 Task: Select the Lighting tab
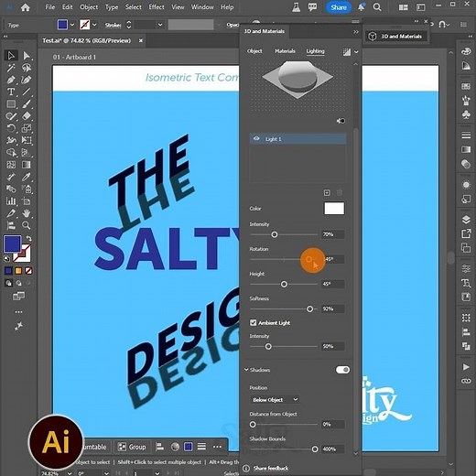click(x=315, y=51)
